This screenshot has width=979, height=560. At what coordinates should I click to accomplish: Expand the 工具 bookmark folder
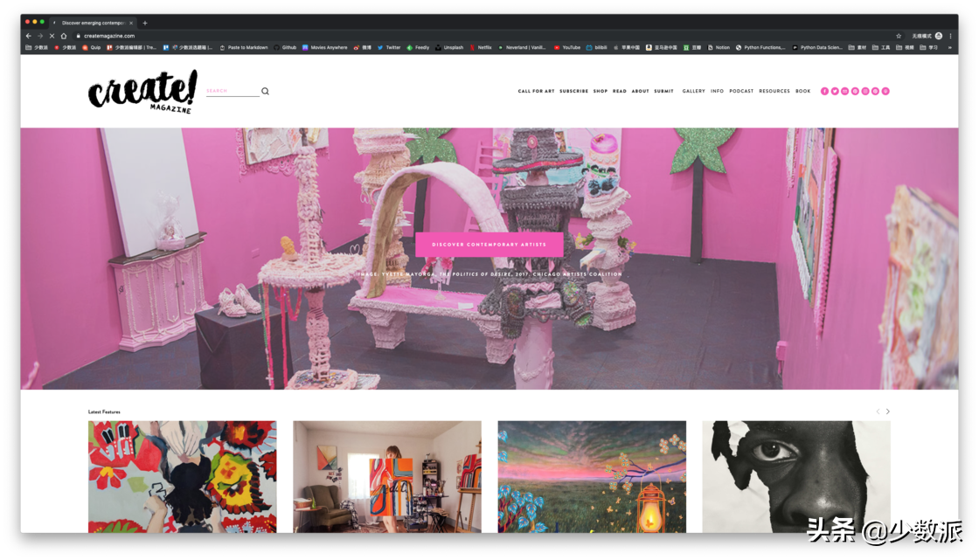tap(881, 47)
